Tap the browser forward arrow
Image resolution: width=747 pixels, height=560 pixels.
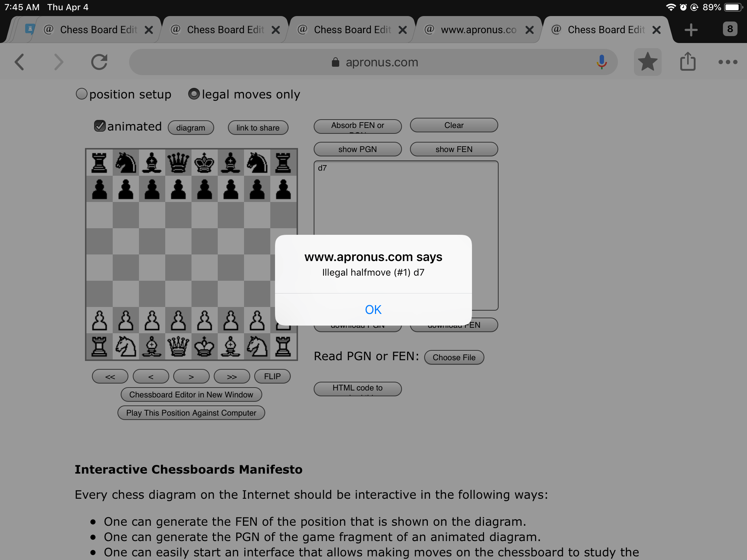point(58,62)
